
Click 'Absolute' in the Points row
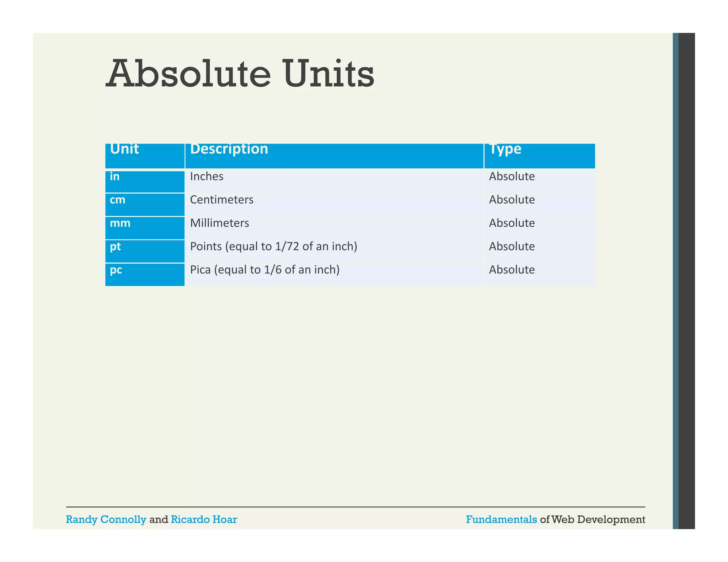coord(512,246)
